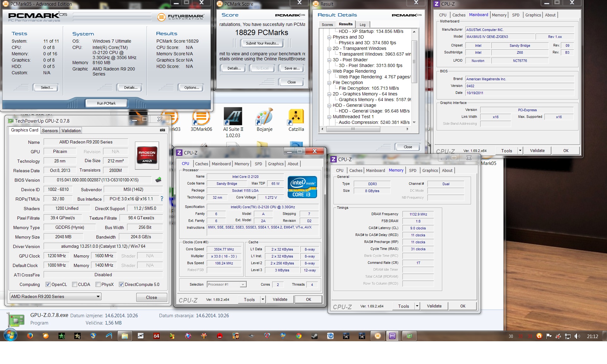Open Tools dropdown arrow in CPU-Z CPU window

pyautogui.click(x=262, y=299)
